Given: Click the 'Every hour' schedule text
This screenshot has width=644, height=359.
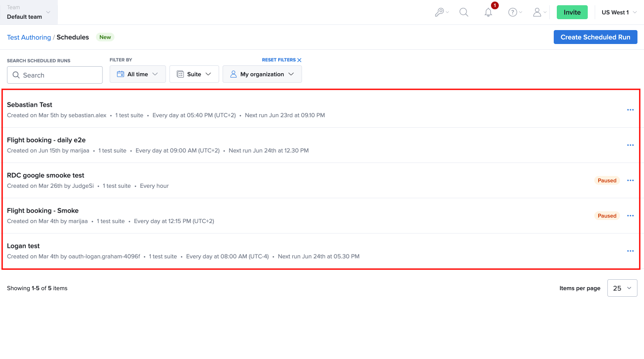Looking at the screenshot, I should point(154,186).
